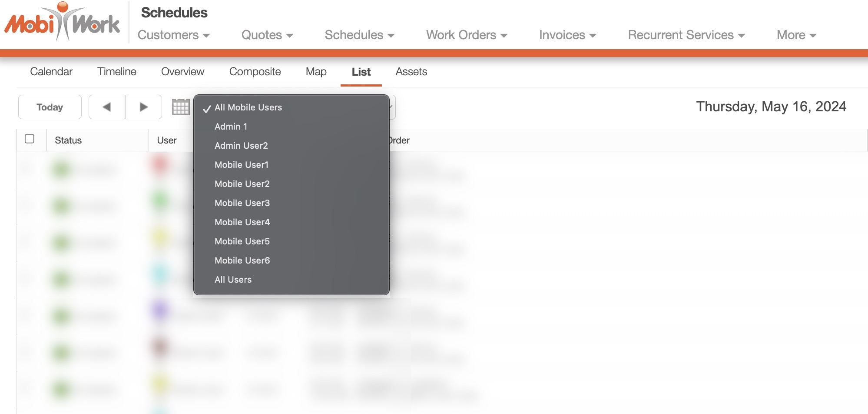This screenshot has width=868, height=414.
Task: Open the Invoices menu
Action: (567, 35)
